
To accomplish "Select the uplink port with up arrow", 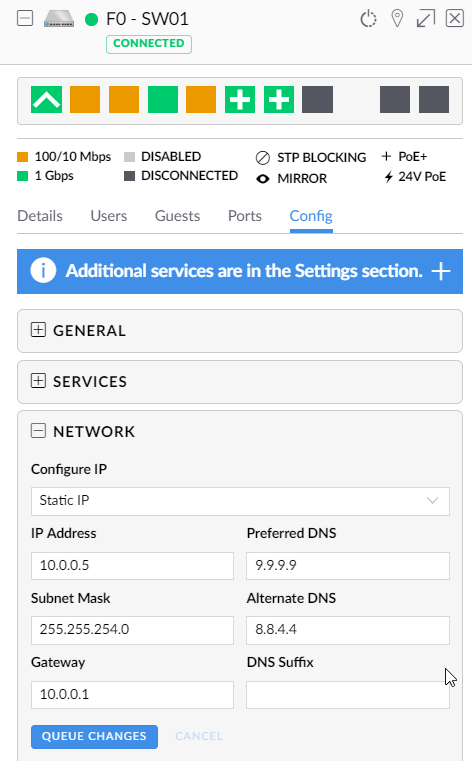I will pos(47,99).
